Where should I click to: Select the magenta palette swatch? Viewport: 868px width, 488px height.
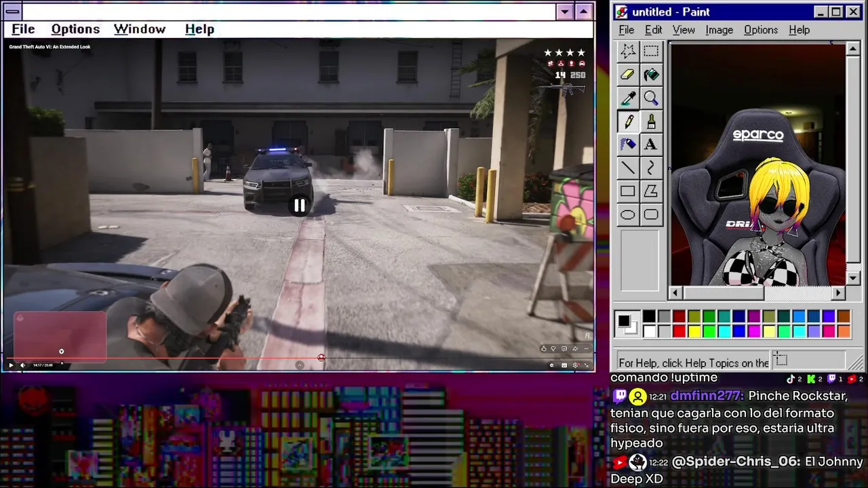[x=753, y=331]
